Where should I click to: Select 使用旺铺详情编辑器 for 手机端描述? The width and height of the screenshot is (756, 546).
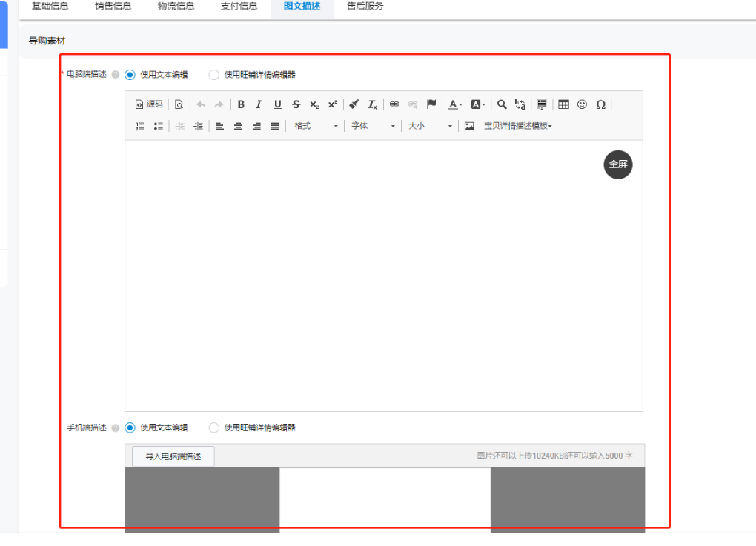[214, 427]
